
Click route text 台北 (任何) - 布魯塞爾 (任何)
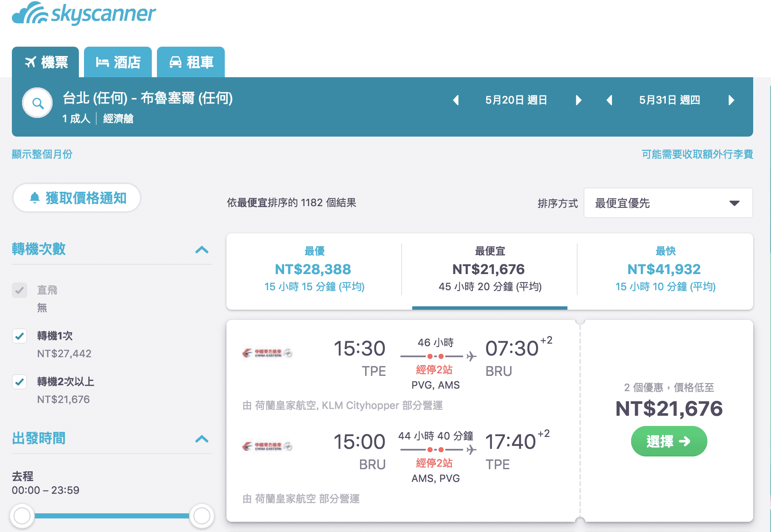tap(148, 98)
